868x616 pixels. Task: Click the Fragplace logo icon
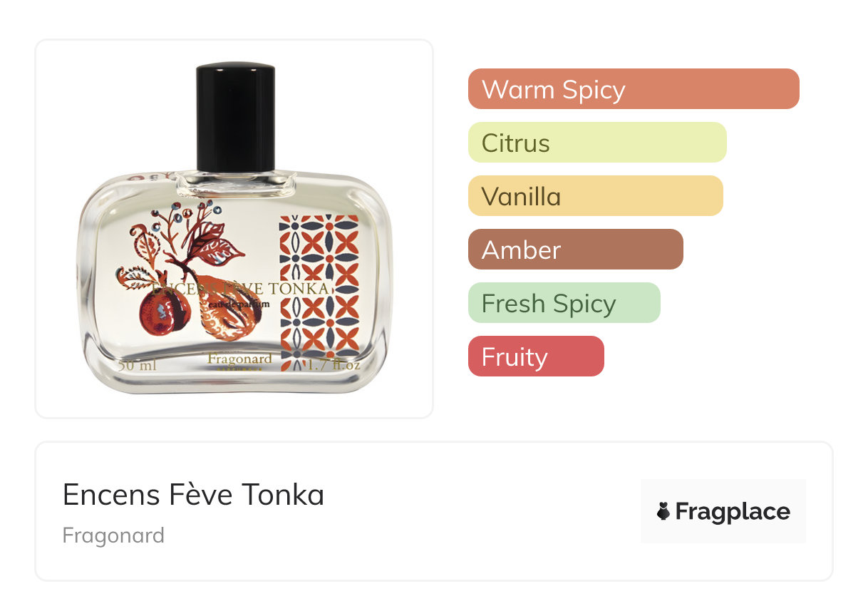[663, 511]
